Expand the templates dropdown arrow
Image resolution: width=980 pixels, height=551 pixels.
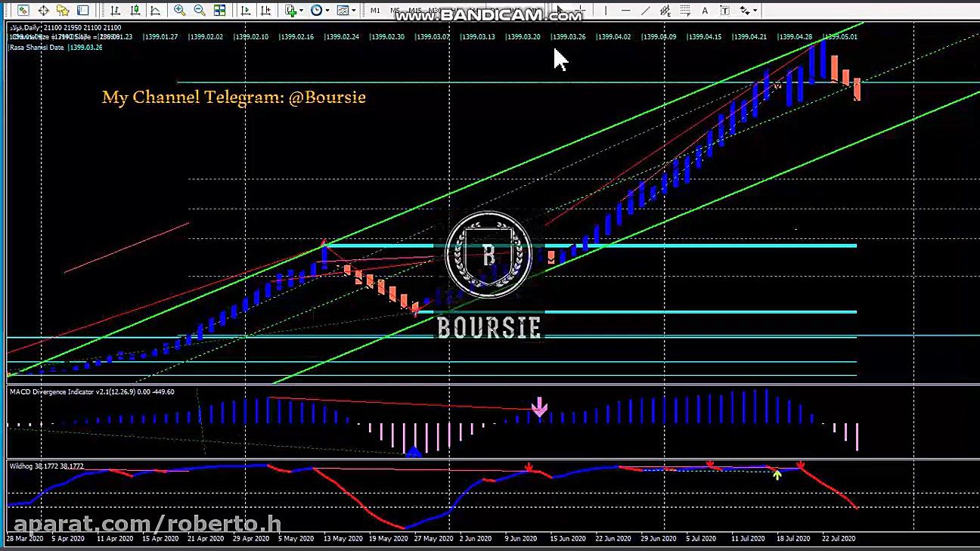click(353, 11)
